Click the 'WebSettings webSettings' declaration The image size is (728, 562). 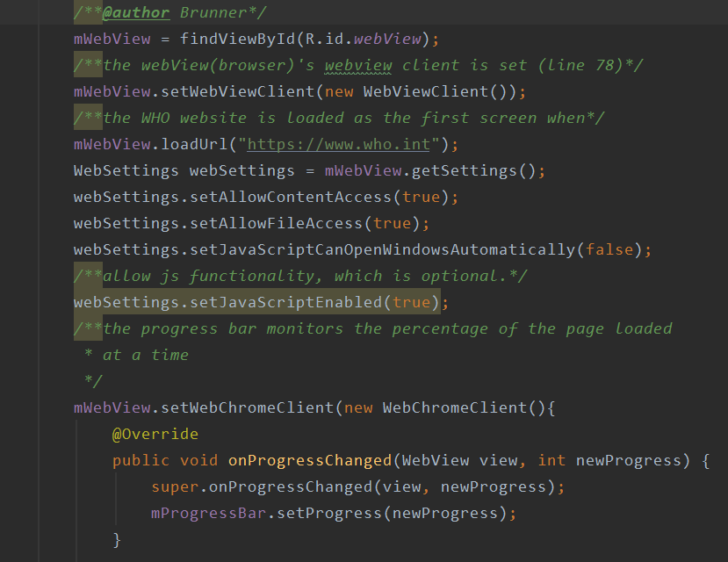(184, 170)
